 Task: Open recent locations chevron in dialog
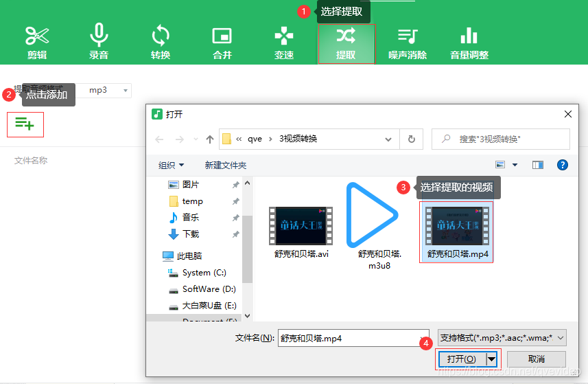click(196, 139)
